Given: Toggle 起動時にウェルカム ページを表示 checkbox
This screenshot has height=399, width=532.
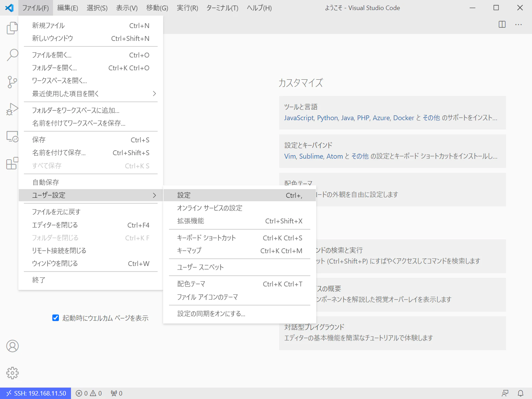Looking at the screenshot, I should (55, 318).
